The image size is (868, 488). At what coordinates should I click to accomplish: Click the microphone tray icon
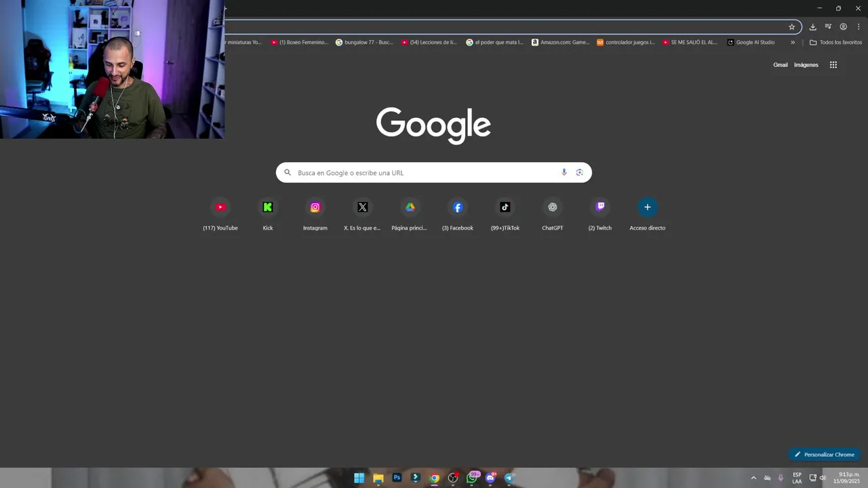[x=781, y=478]
